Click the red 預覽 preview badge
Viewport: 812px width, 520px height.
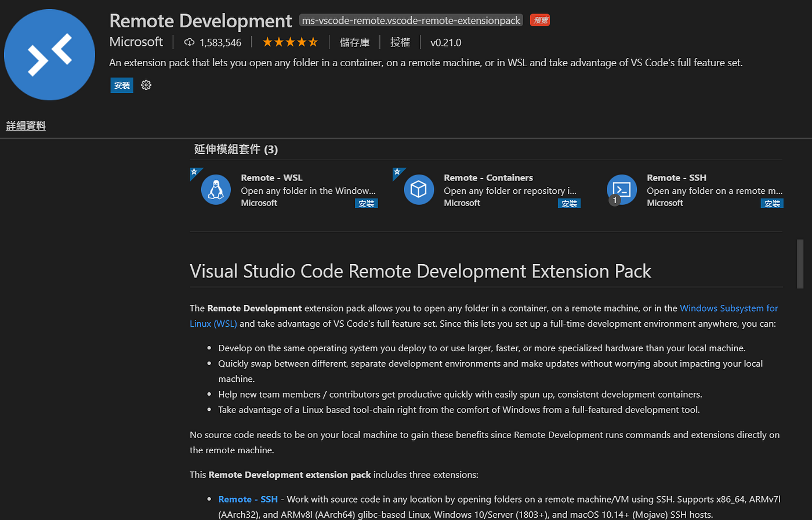click(540, 20)
